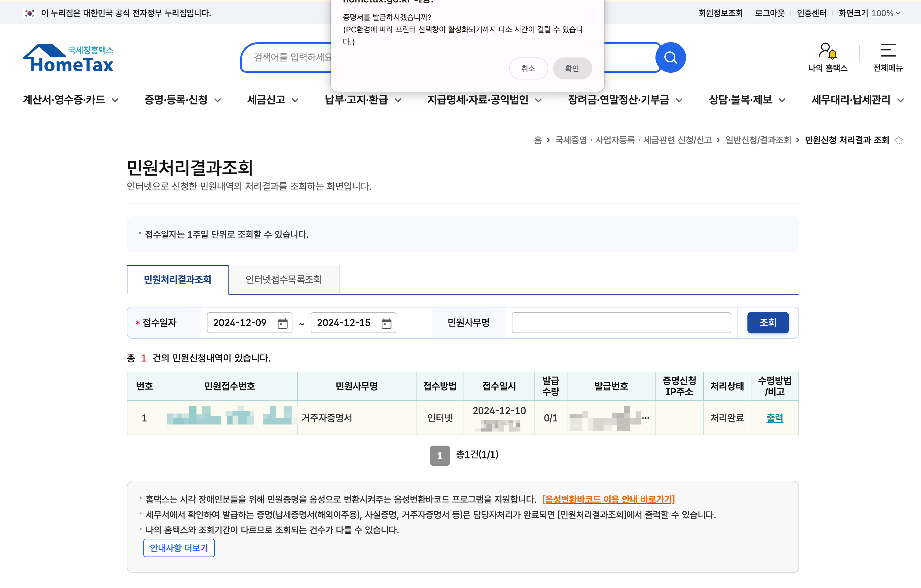
Task: Expand 장려금·연말정산·기부금 menu
Action: (x=625, y=100)
